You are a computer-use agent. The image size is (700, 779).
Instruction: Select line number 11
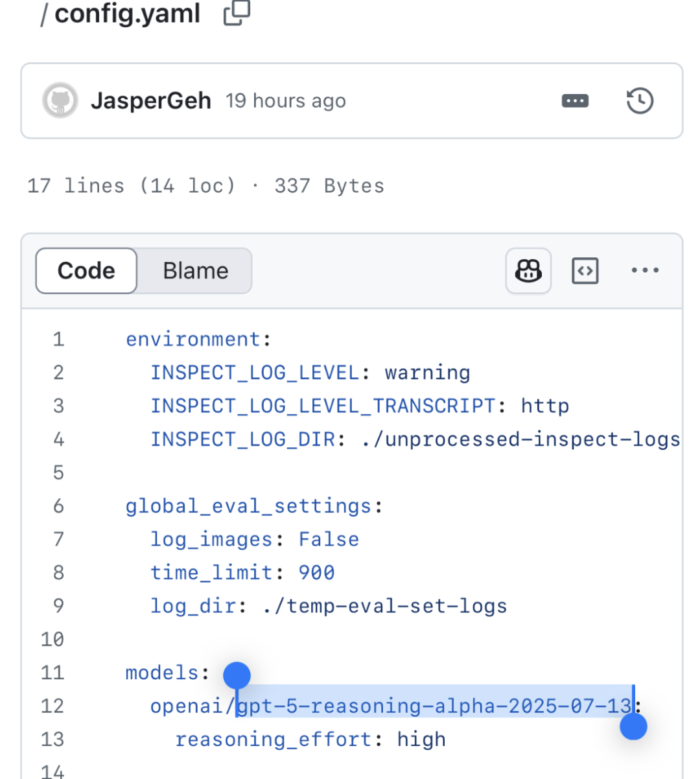click(52, 673)
